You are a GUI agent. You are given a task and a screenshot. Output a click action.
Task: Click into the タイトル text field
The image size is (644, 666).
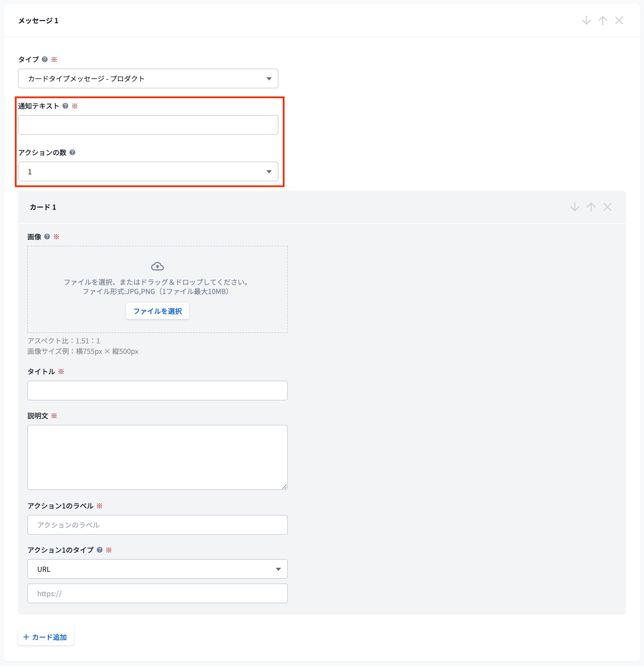click(x=157, y=391)
